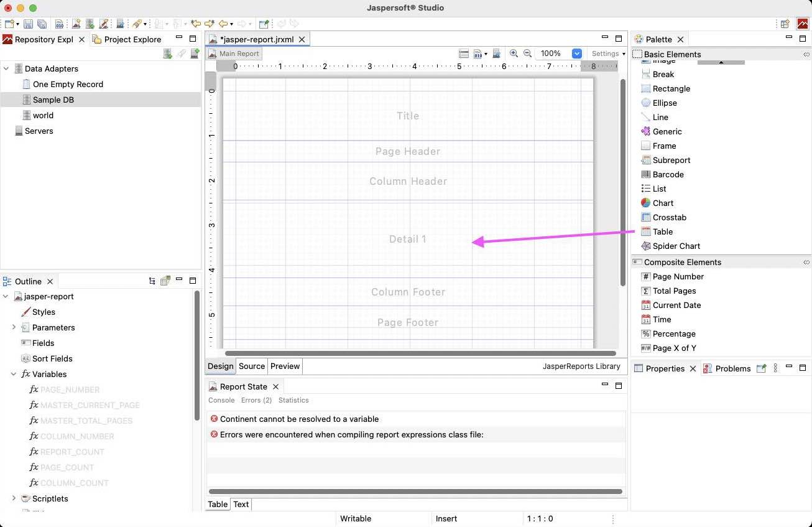Select the Table element in Palette
The width and height of the screenshot is (812, 527).
click(x=657, y=231)
